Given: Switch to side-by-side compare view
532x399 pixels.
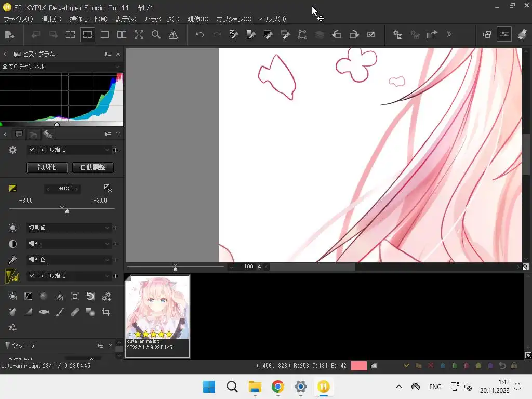Looking at the screenshot, I should (x=122, y=35).
